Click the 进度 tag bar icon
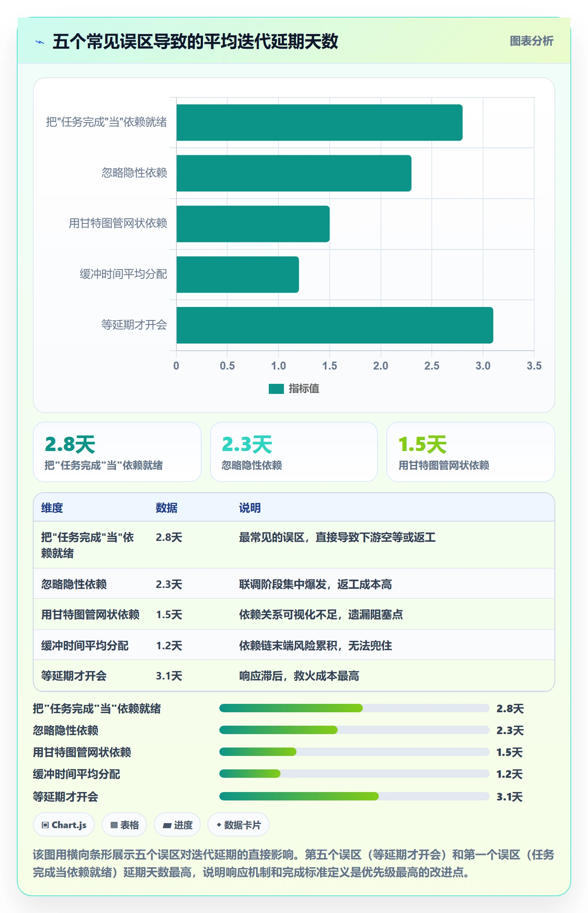The width and height of the screenshot is (588, 913). coord(167,826)
